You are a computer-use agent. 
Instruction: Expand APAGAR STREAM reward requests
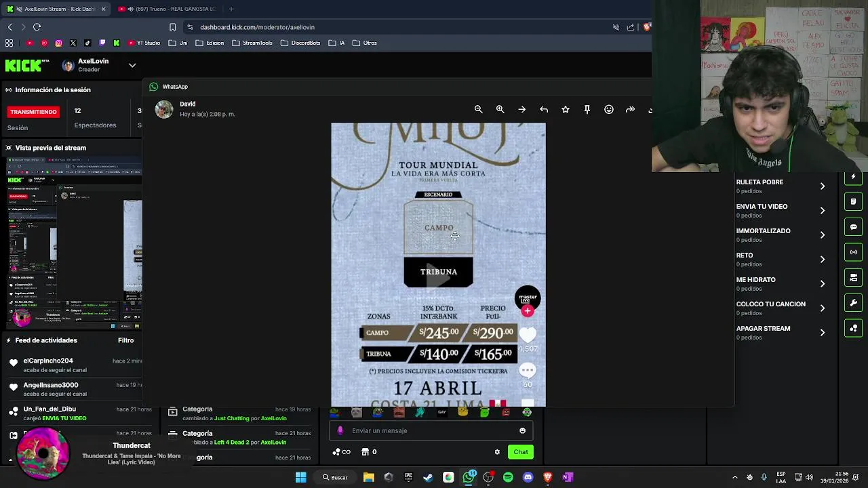[823, 333]
